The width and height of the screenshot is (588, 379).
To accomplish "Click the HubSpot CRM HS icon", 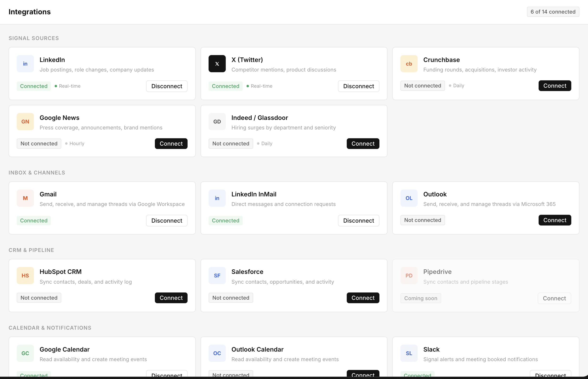I will coord(25,276).
